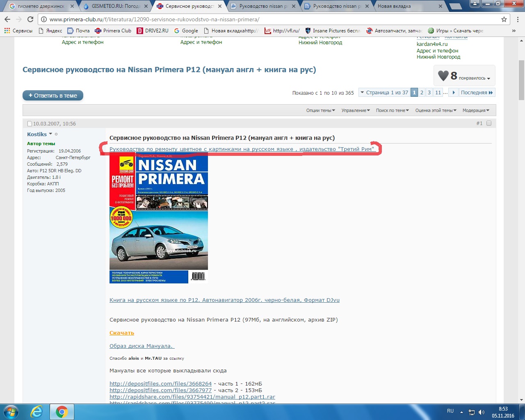Open Insane Pictures bookmark
525x420 pixels.
333,31
